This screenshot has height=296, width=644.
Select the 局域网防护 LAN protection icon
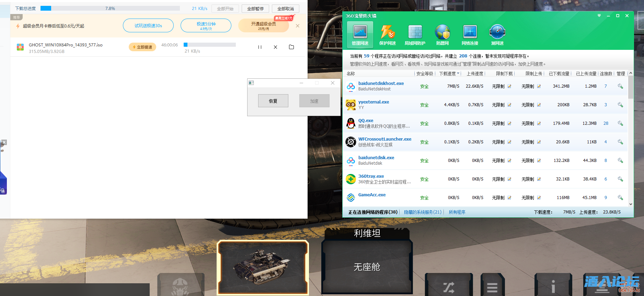[x=415, y=35]
